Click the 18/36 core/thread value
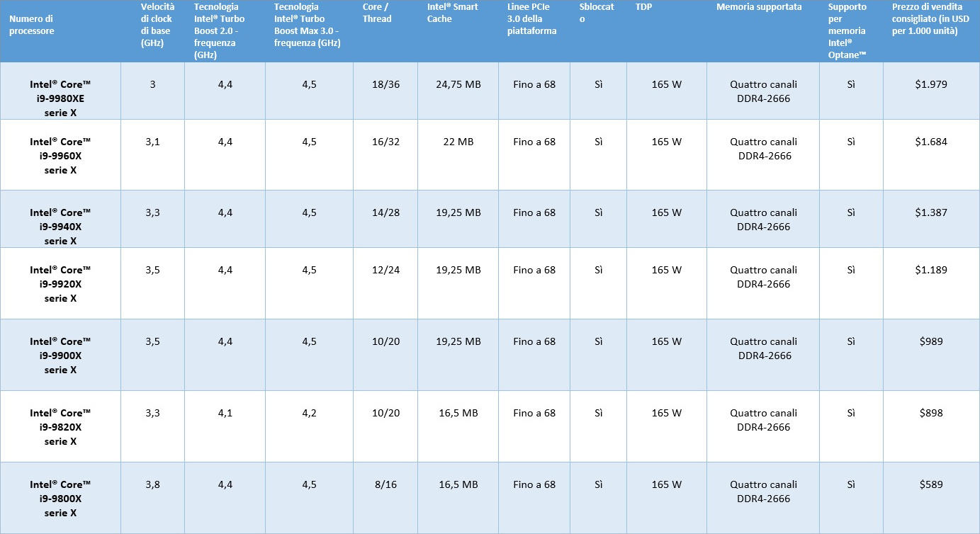980x534 pixels. [x=385, y=84]
